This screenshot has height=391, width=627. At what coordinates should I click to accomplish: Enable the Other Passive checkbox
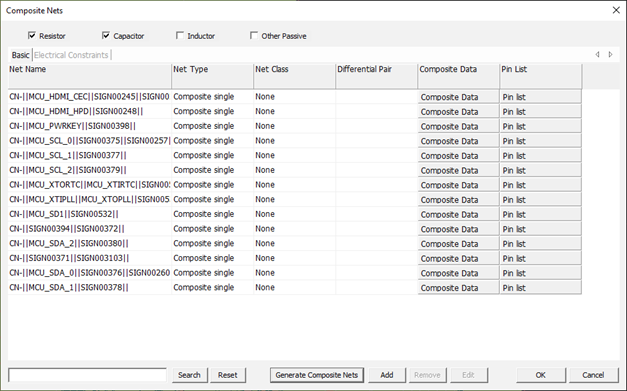pyautogui.click(x=254, y=36)
